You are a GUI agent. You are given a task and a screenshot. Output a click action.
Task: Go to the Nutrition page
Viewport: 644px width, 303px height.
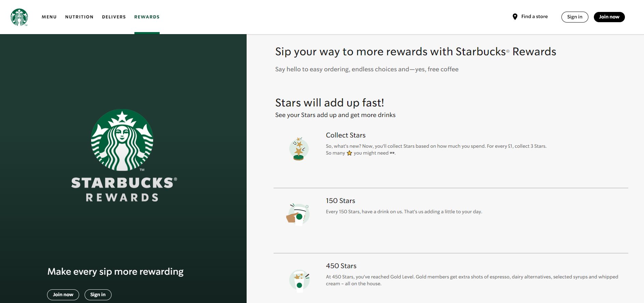click(79, 17)
